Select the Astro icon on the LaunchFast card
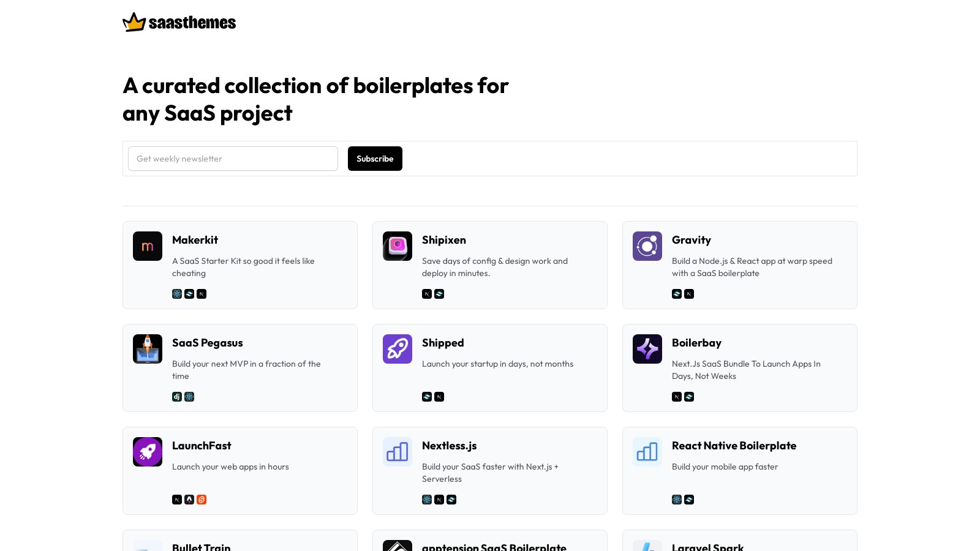Viewport: 980px width, 551px height. pyautogui.click(x=189, y=500)
